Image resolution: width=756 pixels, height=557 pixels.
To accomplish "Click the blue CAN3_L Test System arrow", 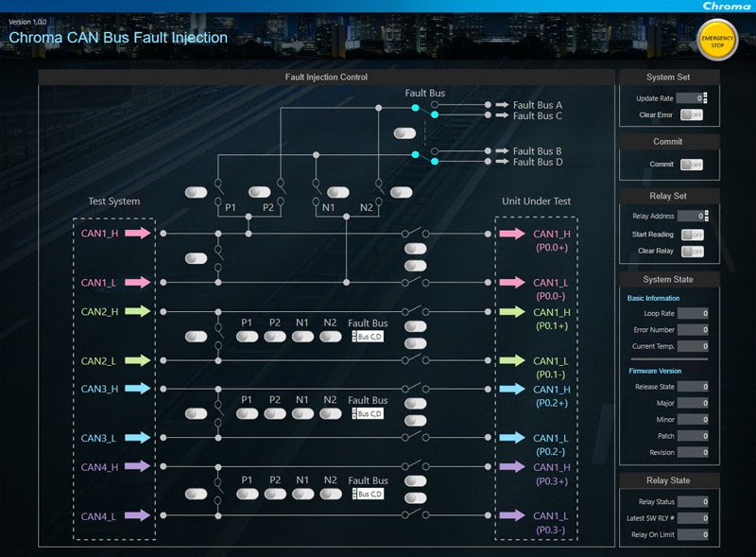I will click(x=137, y=438).
